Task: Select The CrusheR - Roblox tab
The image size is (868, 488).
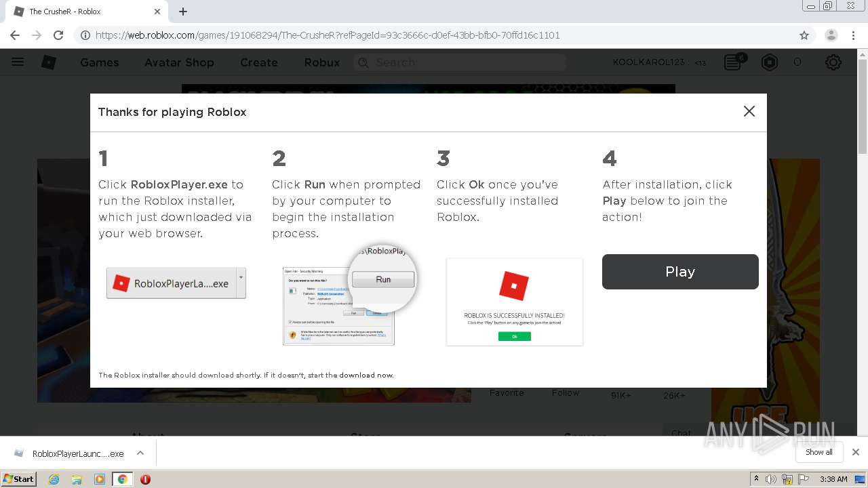Action: click(x=87, y=12)
